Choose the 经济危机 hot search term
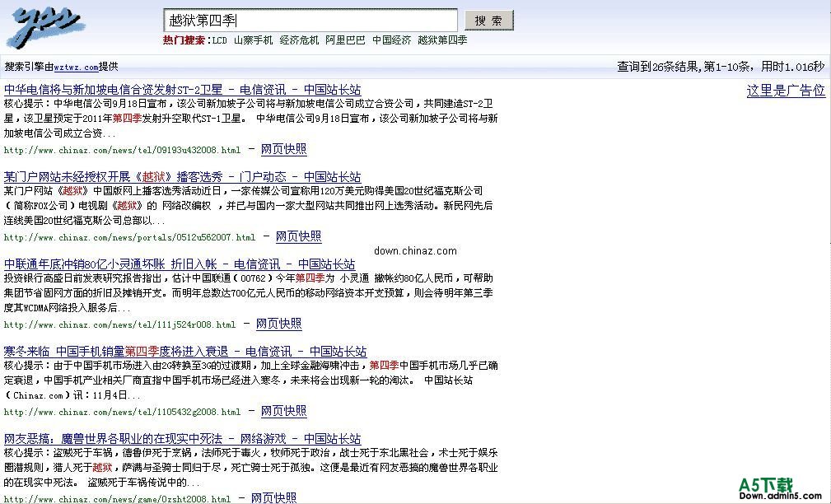The image size is (831, 504). [299, 40]
